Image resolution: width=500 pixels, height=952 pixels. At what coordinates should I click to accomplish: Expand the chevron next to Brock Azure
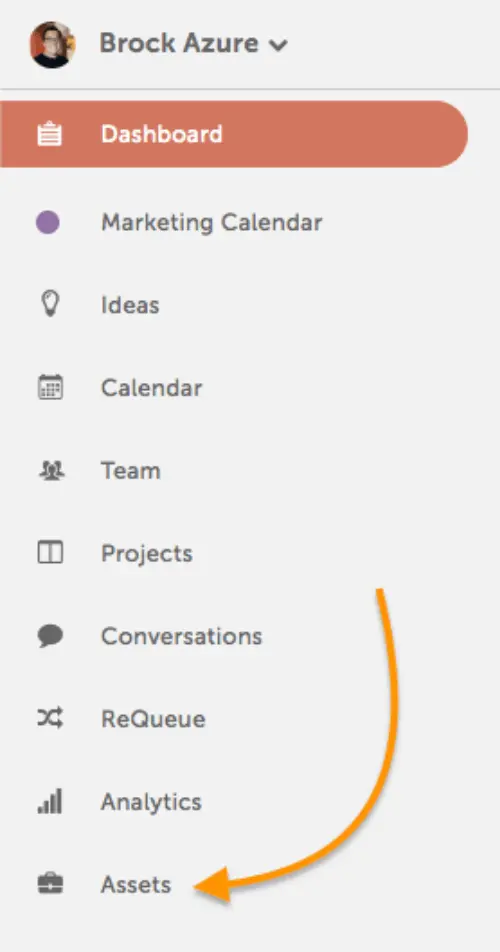(x=278, y=46)
